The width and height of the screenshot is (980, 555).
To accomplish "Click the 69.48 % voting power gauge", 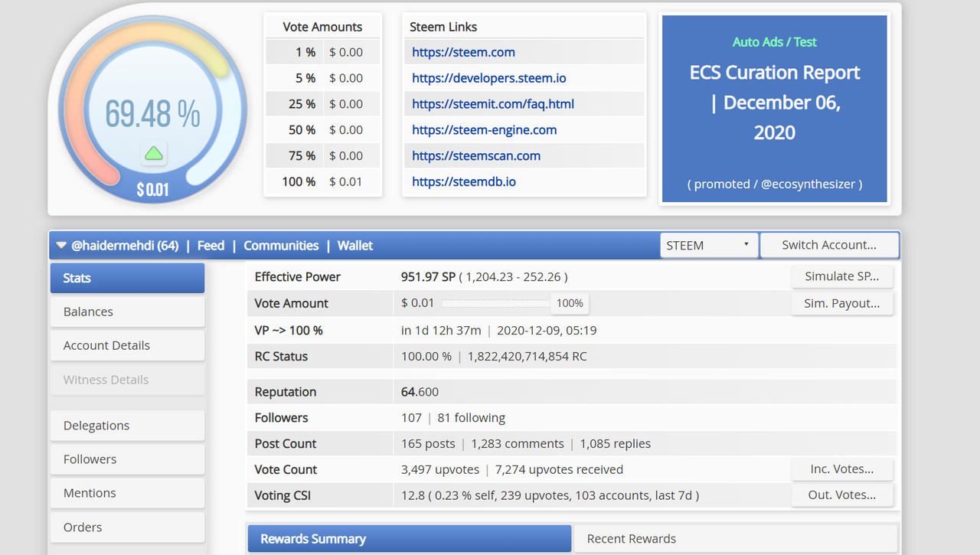I will pyautogui.click(x=152, y=111).
